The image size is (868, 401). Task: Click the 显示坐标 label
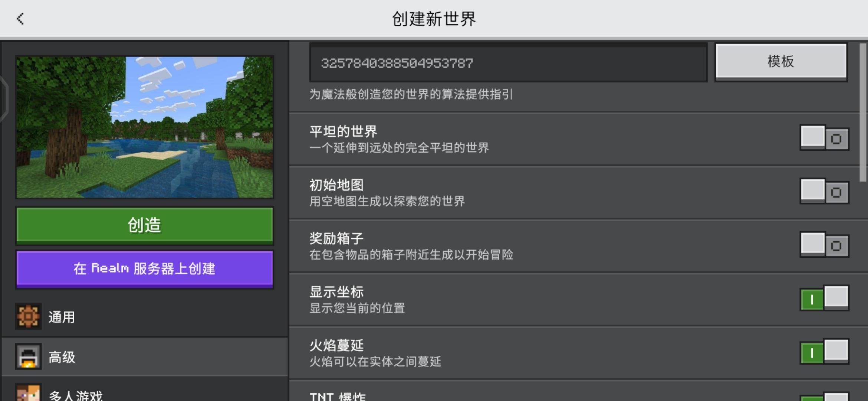[336, 292]
